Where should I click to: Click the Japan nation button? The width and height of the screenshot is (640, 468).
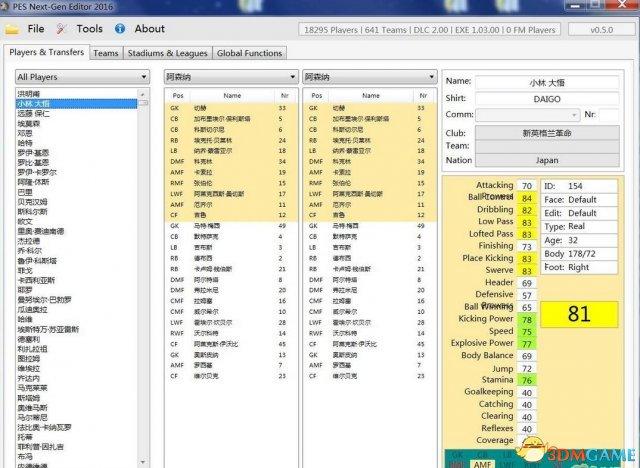547,160
